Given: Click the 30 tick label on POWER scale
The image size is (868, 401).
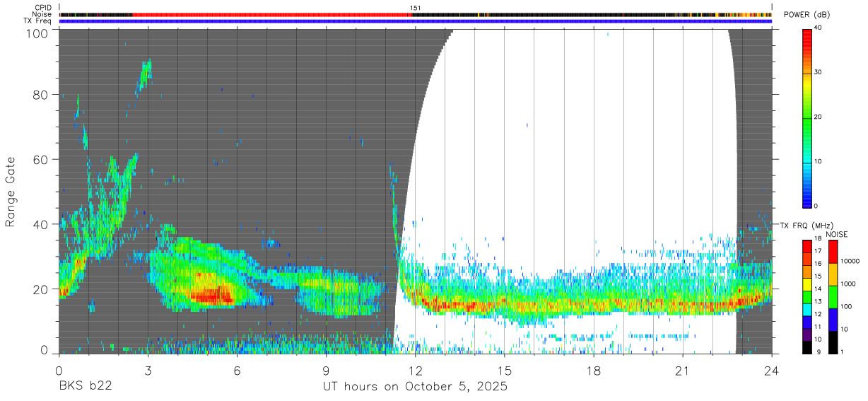Looking at the screenshot, I should pos(819,72).
